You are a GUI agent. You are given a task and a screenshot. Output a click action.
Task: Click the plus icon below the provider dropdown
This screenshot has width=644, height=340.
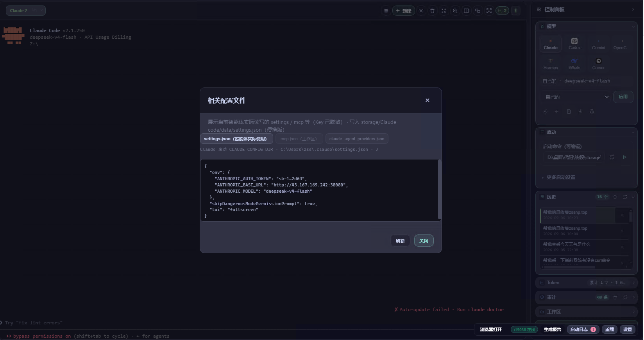point(557,111)
